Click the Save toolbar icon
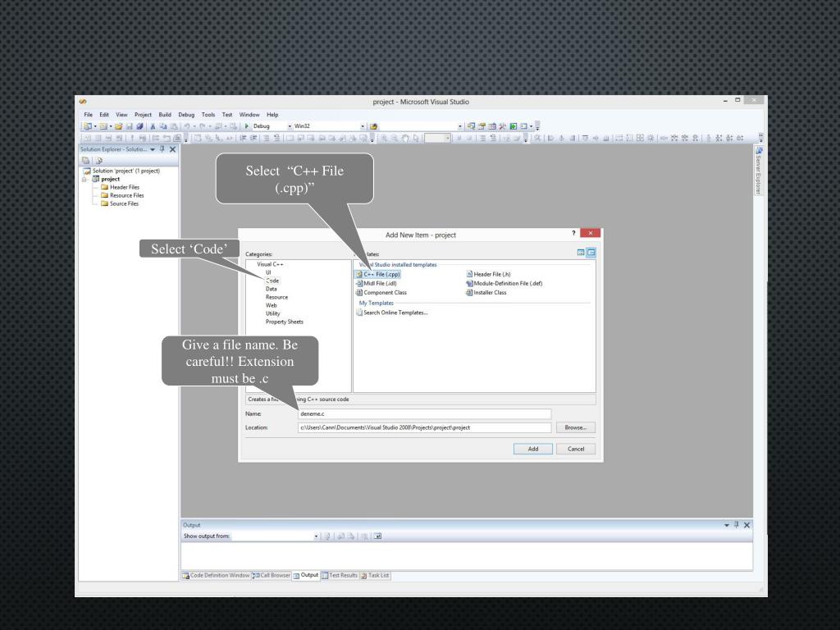 [129, 126]
